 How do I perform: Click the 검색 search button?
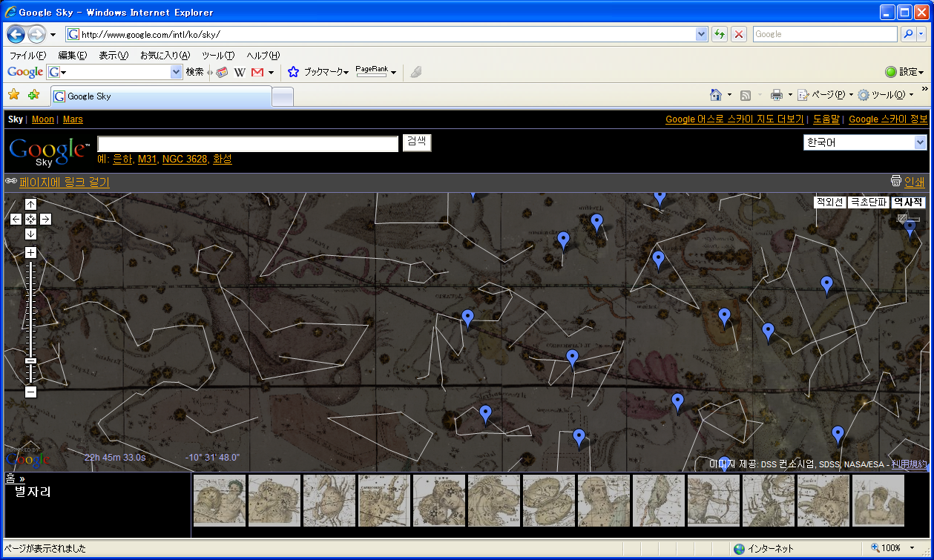click(x=417, y=142)
